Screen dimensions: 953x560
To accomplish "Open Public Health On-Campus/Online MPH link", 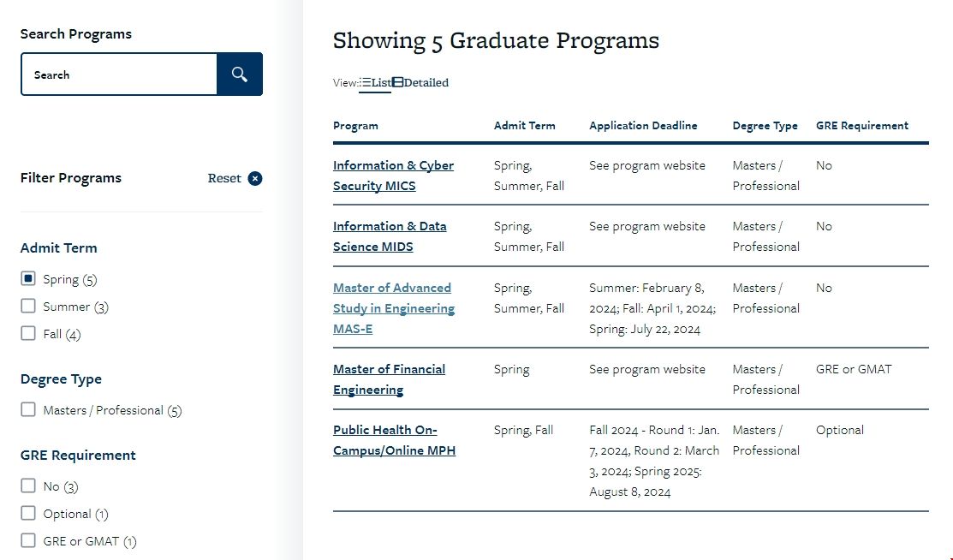I will click(x=394, y=440).
